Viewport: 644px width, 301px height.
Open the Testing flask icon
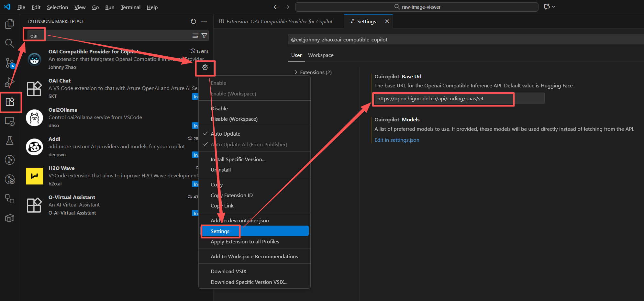pos(10,140)
